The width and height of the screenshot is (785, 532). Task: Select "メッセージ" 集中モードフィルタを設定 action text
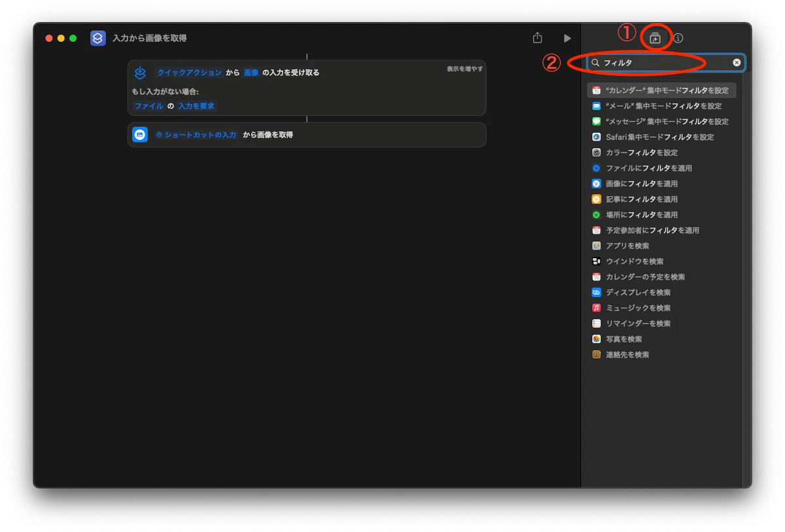pos(667,122)
